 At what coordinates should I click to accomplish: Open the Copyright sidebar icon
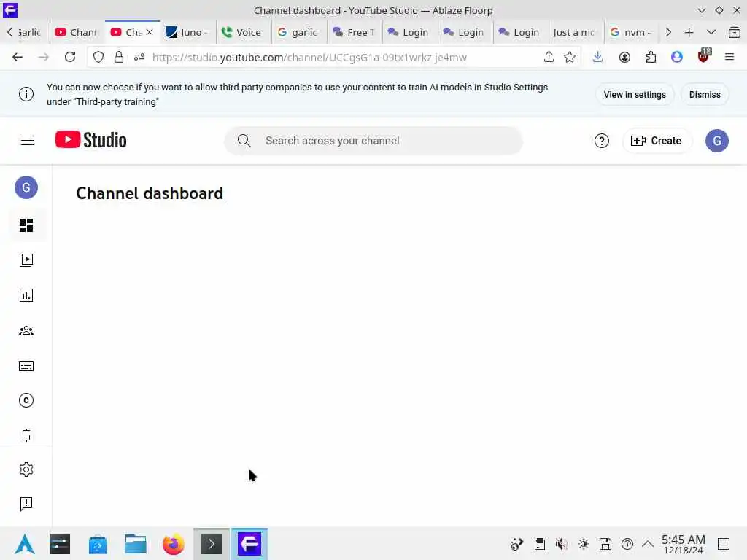(x=26, y=400)
